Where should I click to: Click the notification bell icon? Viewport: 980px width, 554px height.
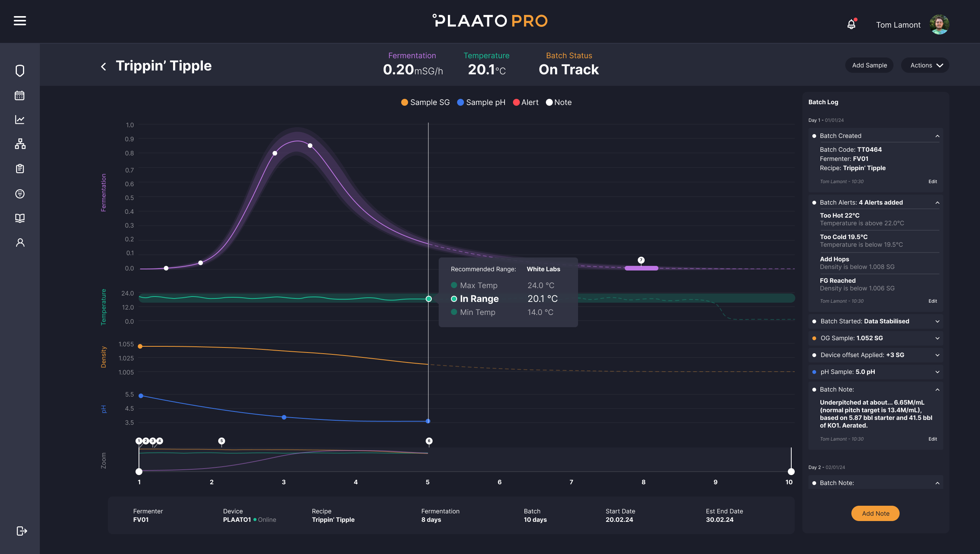tap(851, 25)
